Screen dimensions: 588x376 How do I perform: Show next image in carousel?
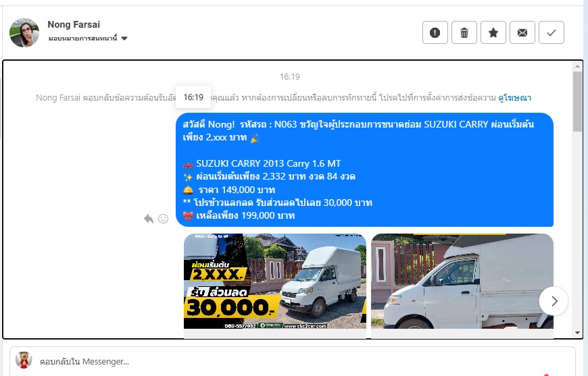(554, 300)
